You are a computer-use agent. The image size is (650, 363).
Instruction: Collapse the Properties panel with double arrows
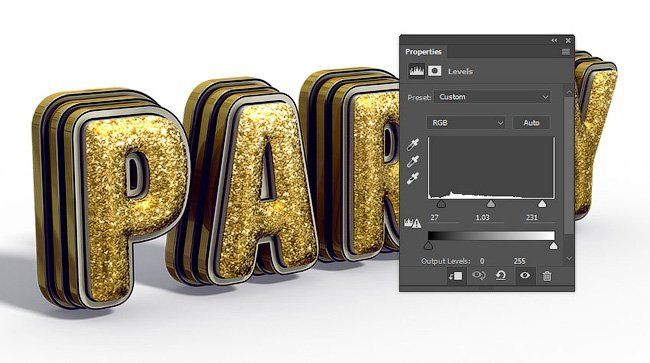pos(554,40)
